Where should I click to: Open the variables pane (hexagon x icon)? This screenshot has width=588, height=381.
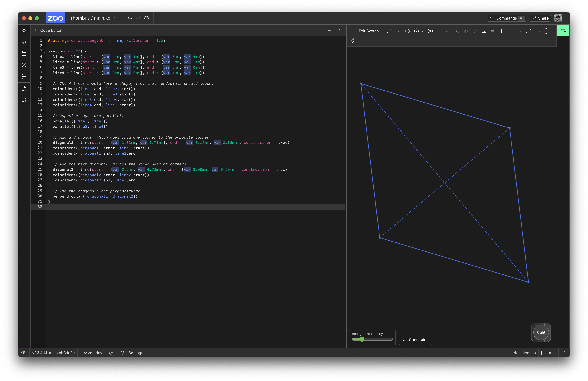click(24, 65)
